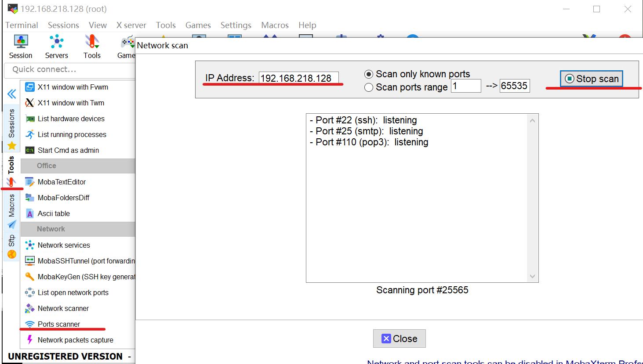The image size is (643, 364).
Task: Click Network services icon
Action: pyautogui.click(x=29, y=245)
